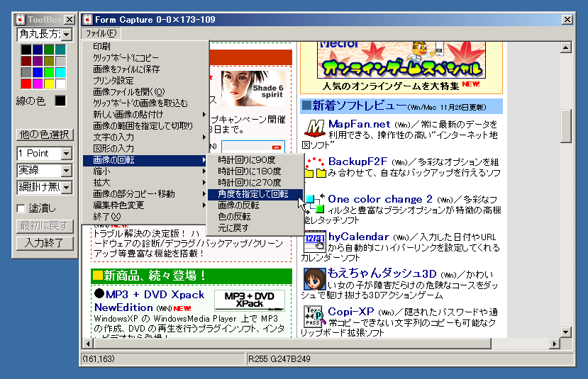This screenshot has width=588, height=379.
Task: Click the MapFan.net red M icon
Action: tap(314, 128)
